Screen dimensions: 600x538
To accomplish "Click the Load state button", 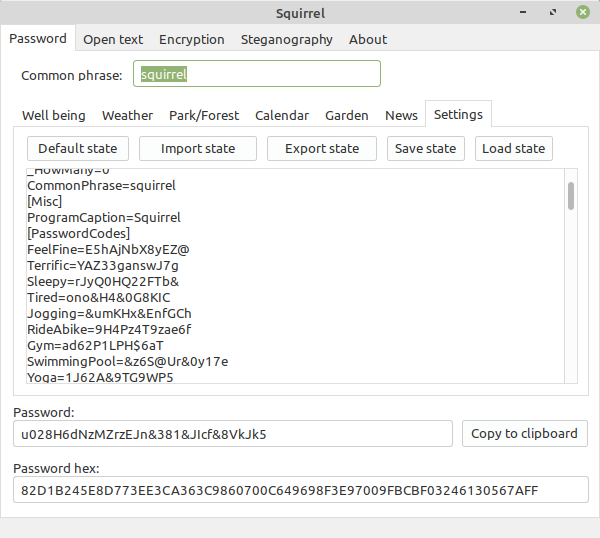I will [x=514, y=148].
